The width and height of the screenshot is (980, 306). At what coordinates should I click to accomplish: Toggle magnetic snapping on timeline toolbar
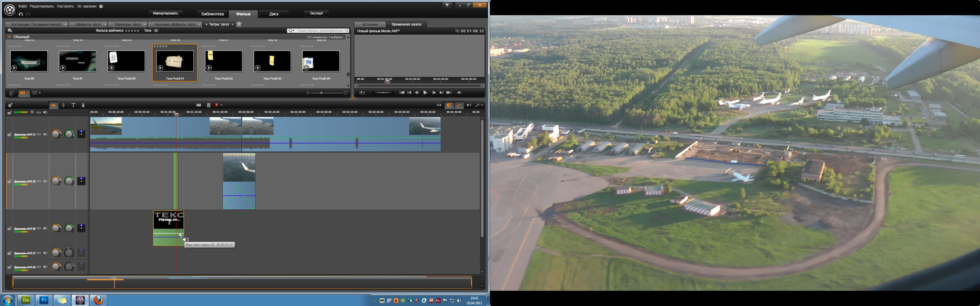(449, 105)
